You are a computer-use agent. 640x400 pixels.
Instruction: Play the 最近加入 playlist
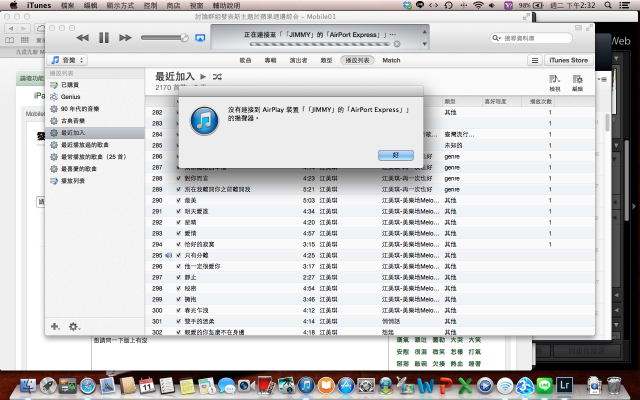[x=202, y=76]
